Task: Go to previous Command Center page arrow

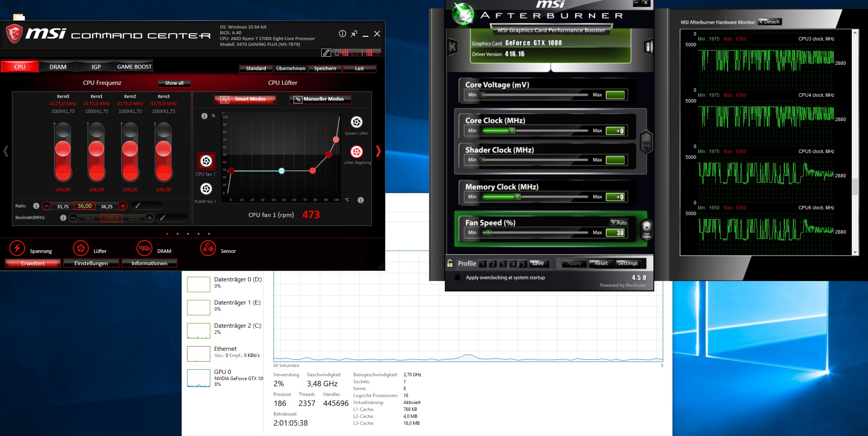Action: click(6, 151)
